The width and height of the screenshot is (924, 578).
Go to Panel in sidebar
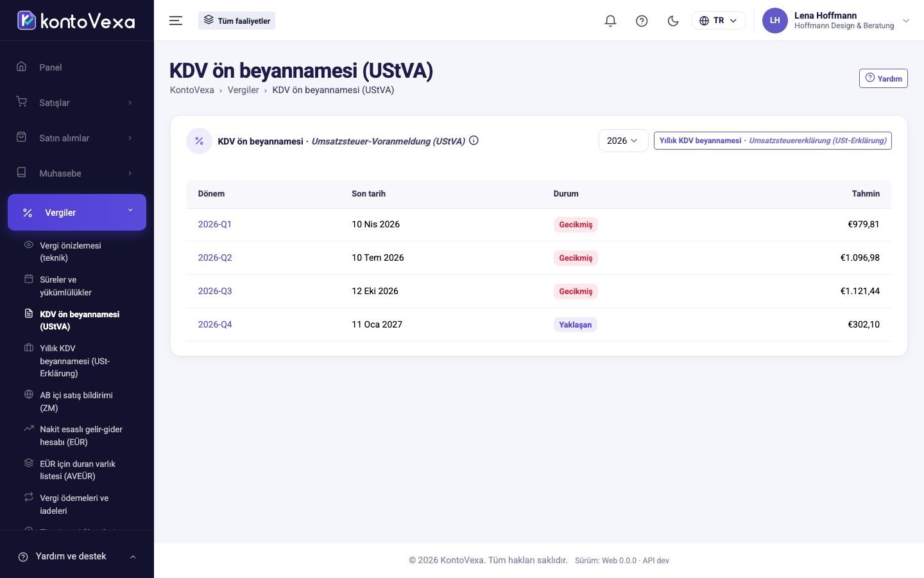77,67
